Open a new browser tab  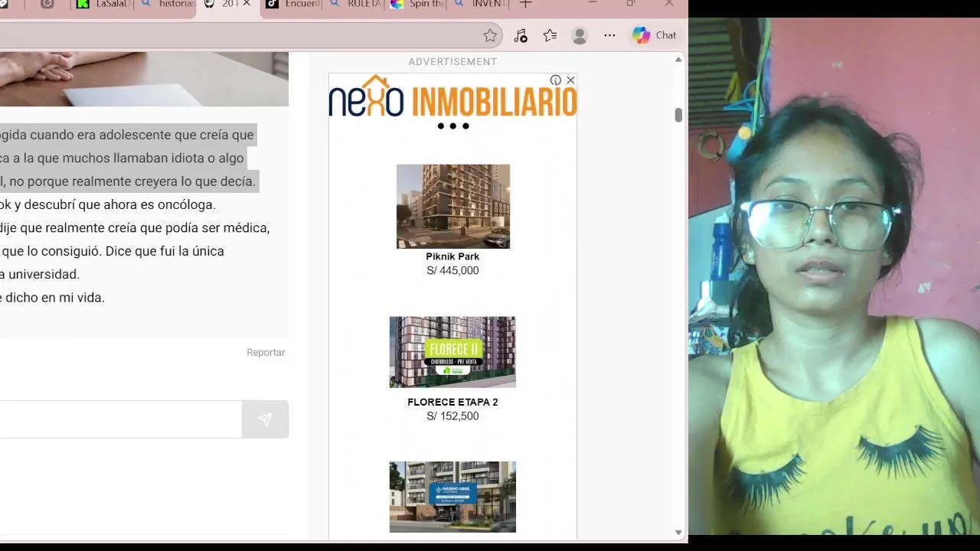pos(525,4)
